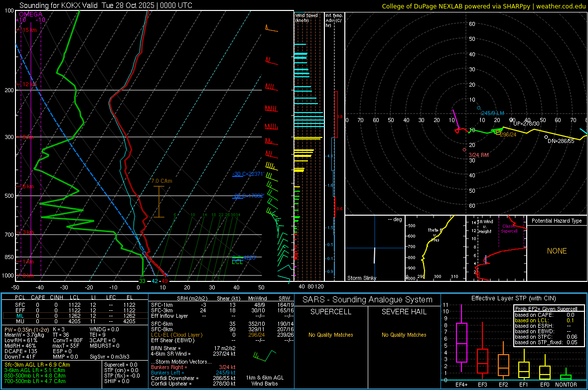Click the NONE hazard type value
This screenshot has height=390, width=588.
coord(557,251)
